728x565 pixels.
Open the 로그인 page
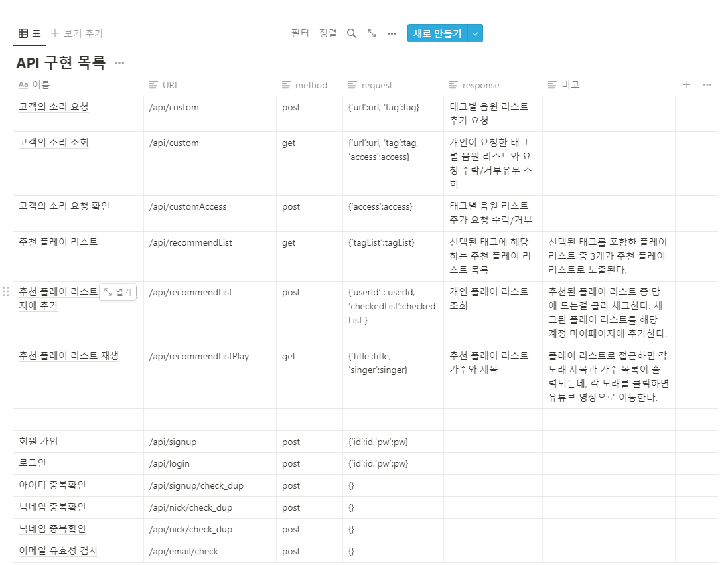pos(32,463)
